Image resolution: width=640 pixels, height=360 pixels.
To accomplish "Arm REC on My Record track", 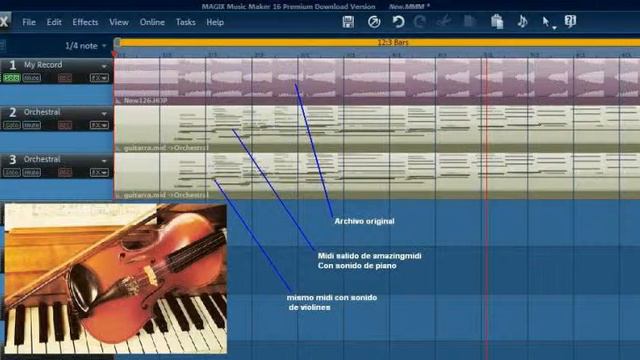I will (64, 78).
